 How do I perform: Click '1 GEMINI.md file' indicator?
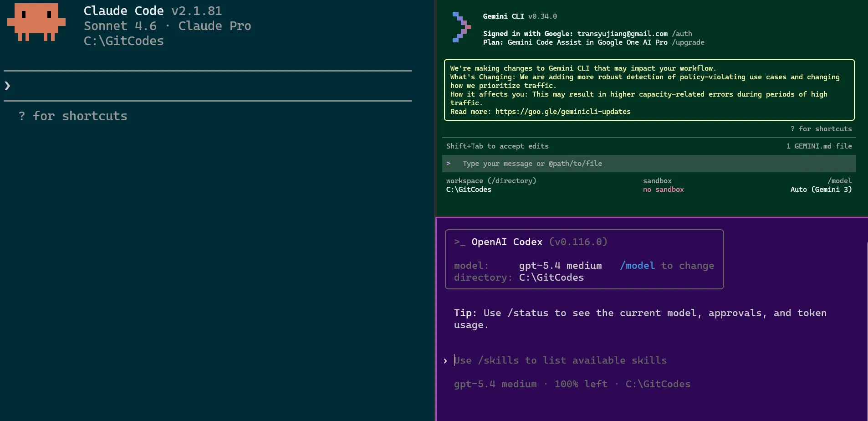[819, 146]
